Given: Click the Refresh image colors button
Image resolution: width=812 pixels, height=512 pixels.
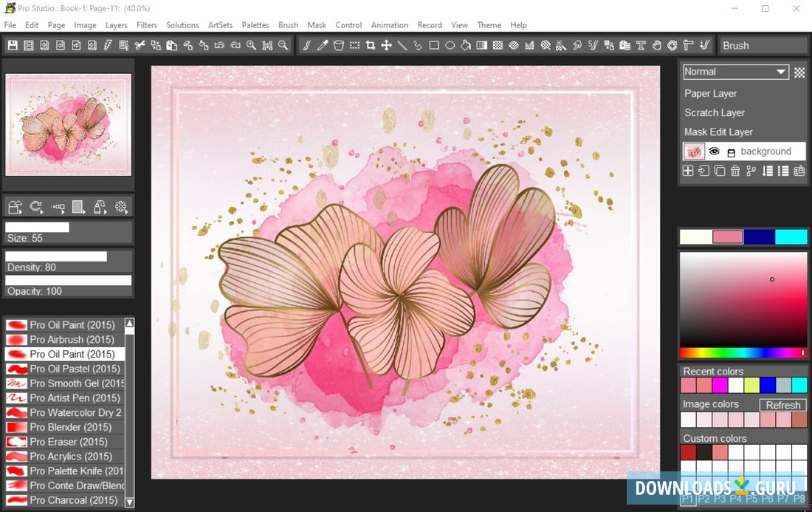Looking at the screenshot, I should [x=783, y=405].
